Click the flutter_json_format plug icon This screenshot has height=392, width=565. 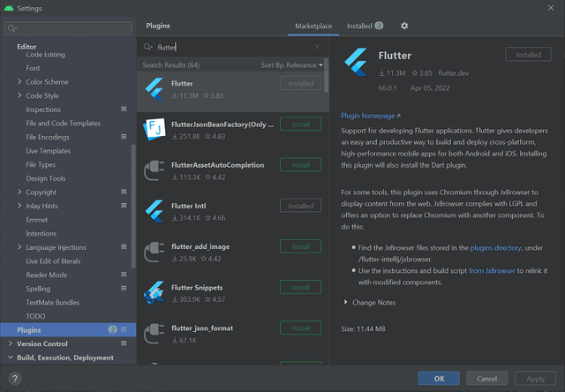154,333
